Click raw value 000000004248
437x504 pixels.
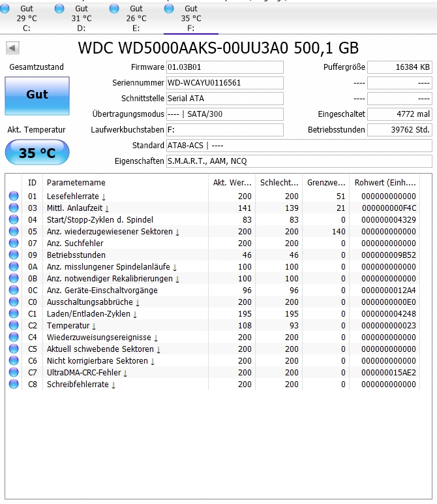389,314
